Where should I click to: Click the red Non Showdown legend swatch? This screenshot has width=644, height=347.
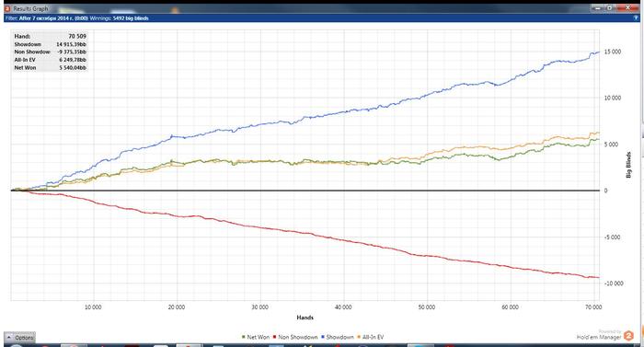click(x=274, y=337)
